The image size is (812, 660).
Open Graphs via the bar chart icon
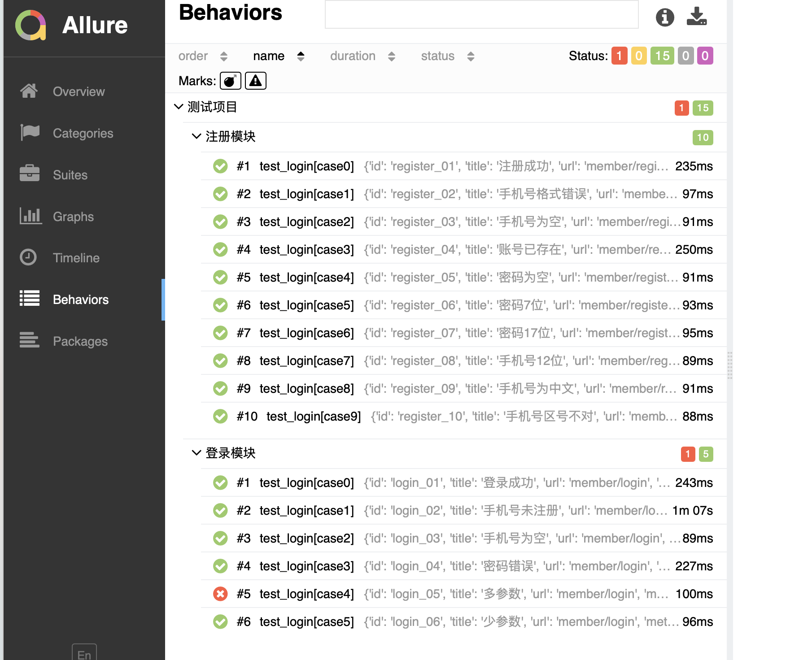(x=31, y=216)
